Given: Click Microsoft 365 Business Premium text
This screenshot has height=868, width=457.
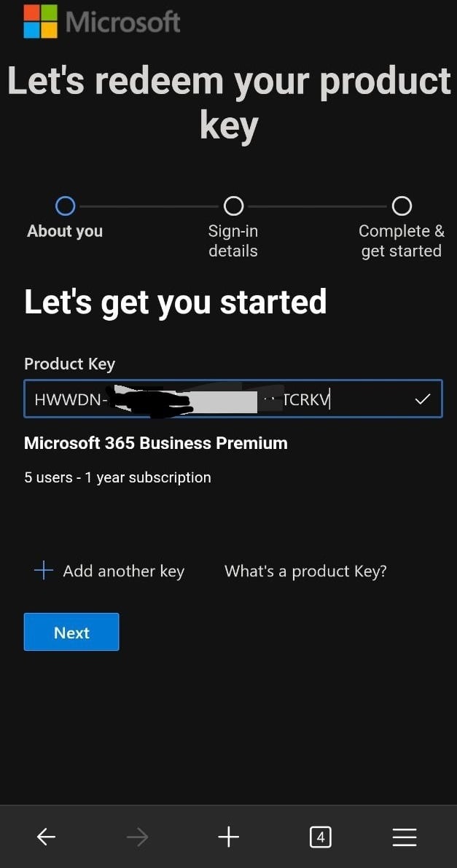Looking at the screenshot, I should [x=156, y=443].
